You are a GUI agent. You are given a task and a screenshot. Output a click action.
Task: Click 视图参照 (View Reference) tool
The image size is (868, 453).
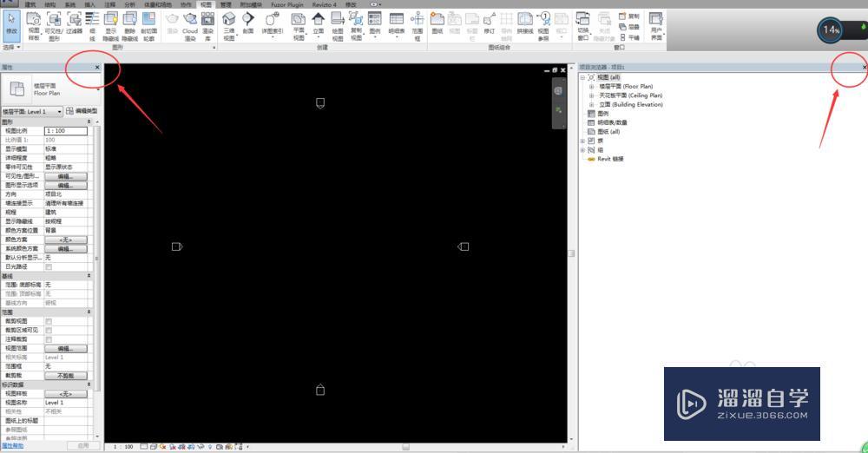pyautogui.click(x=543, y=26)
